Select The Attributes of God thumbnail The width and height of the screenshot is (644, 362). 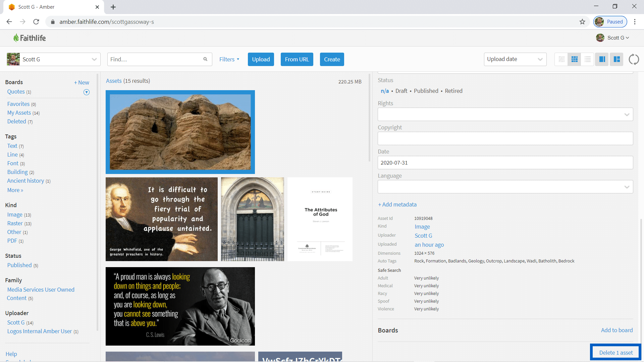point(320,219)
